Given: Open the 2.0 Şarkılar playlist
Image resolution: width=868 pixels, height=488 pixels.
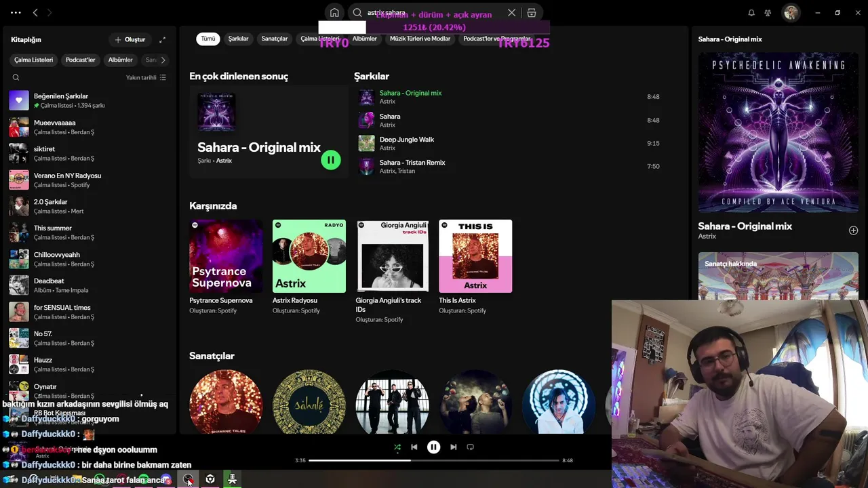Looking at the screenshot, I should [88, 206].
